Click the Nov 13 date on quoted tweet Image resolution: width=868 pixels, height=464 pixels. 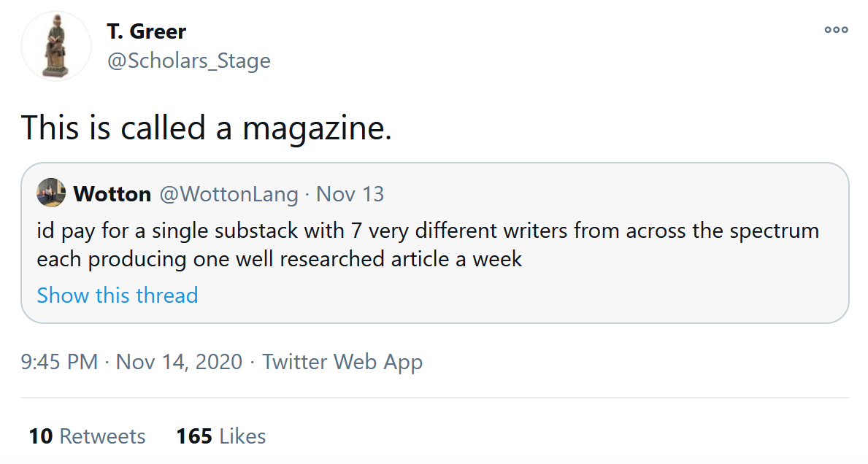point(350,194)
